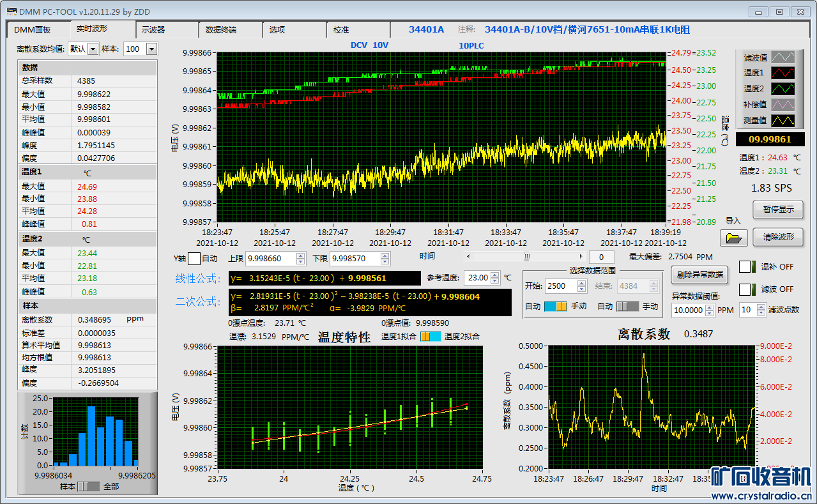Click the 清除波形 button
The width and height of the screenshot is (817, 504).
pyautogui.click(x=778, y=236)
